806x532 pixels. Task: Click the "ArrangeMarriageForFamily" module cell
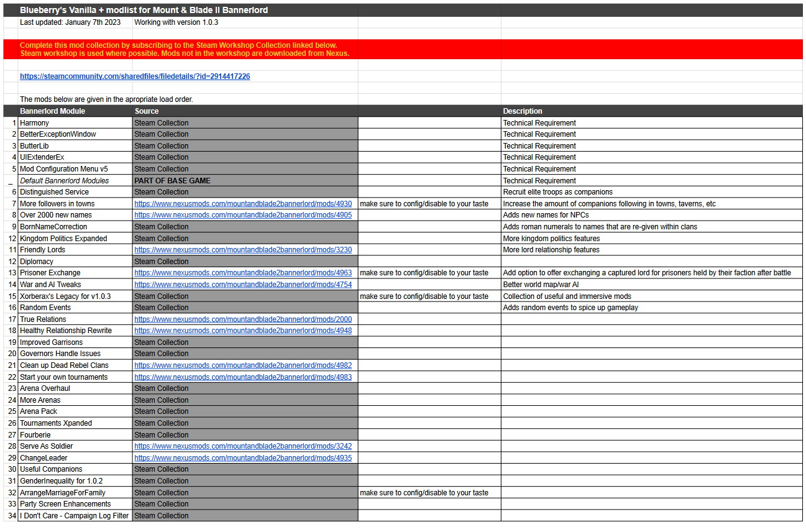[75, 493]
